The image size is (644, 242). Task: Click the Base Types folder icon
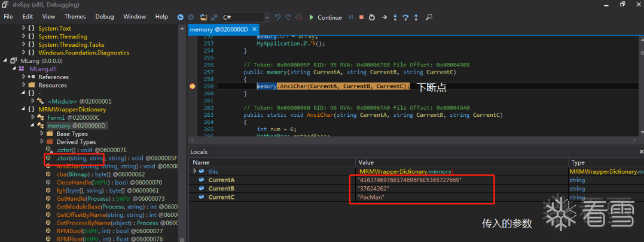49,134
